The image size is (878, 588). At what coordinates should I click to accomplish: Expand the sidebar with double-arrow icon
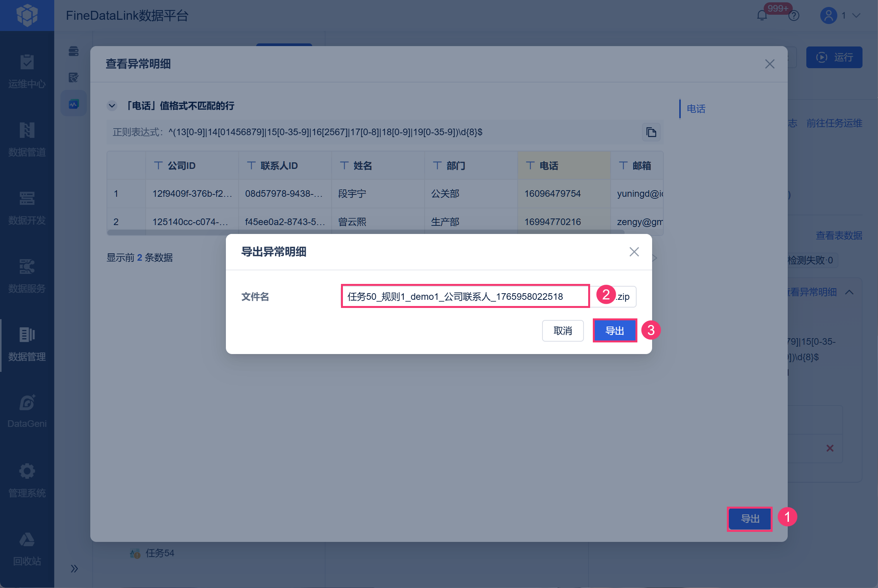point(74,568)
